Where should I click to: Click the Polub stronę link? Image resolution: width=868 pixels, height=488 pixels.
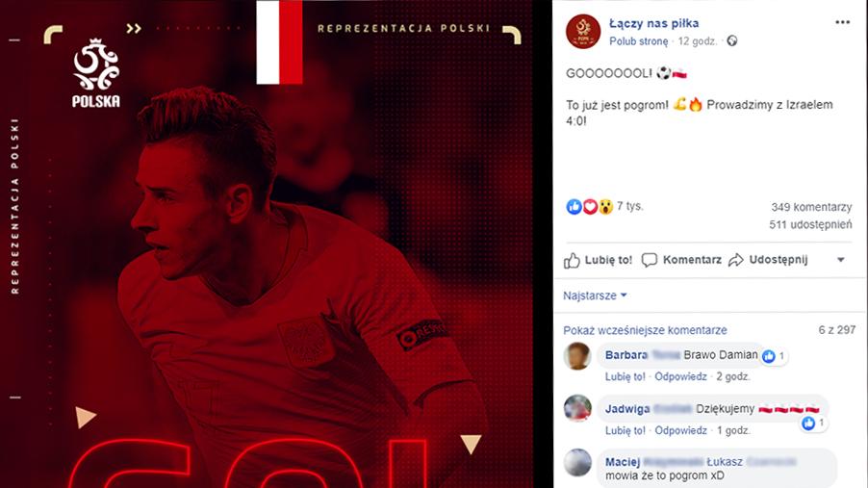(638, 41)
